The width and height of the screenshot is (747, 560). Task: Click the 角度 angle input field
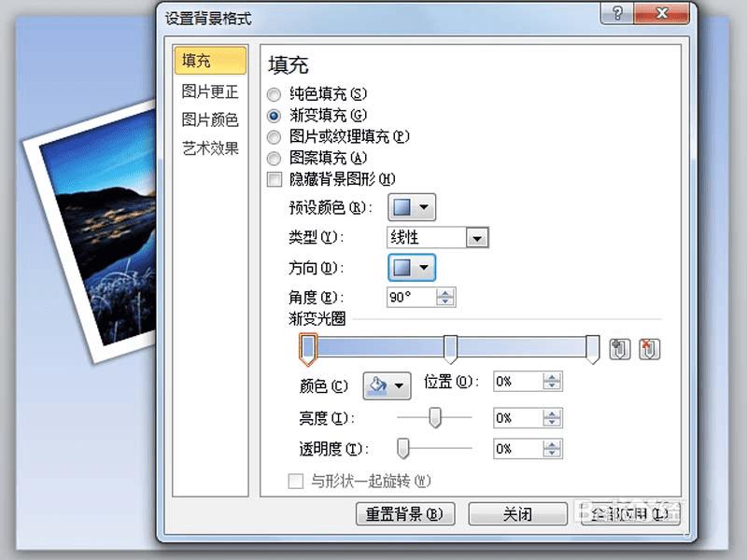pyautogui.click(x=412, y=297)
